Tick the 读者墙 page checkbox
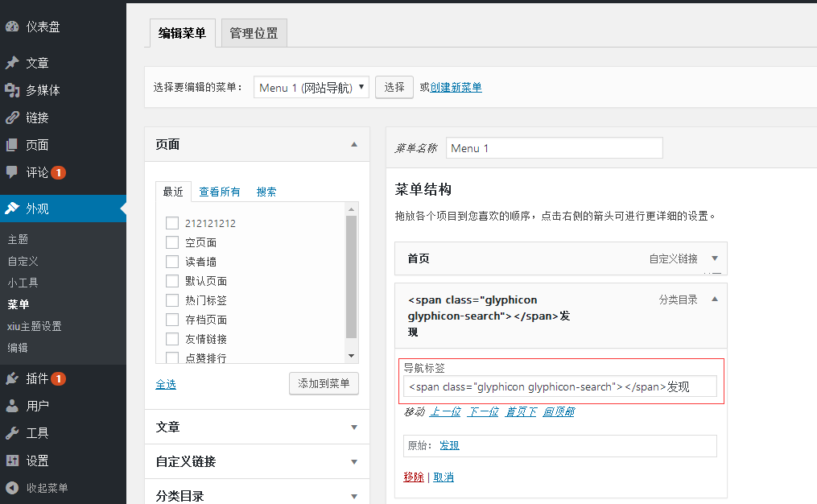 click(x=171, y=262)
